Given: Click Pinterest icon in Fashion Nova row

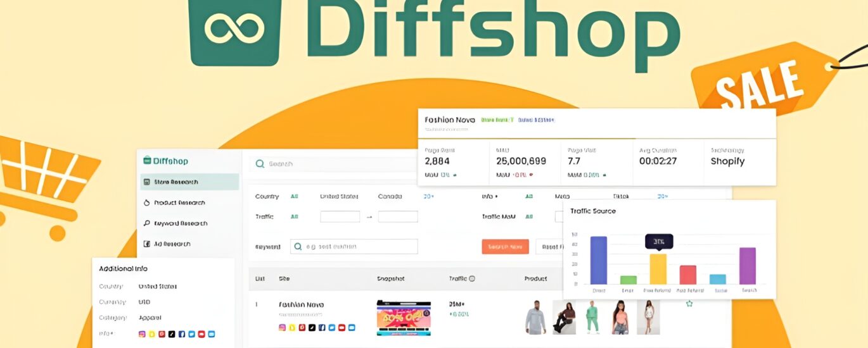Looking at the screenshot, I should click(302, 327).
